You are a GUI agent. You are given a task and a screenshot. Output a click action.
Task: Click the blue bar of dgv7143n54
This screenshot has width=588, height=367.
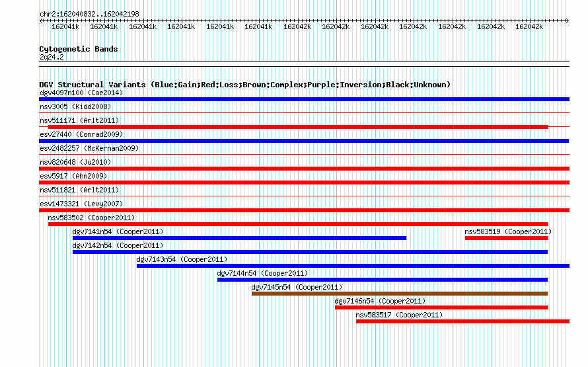[x=353, y=266]
